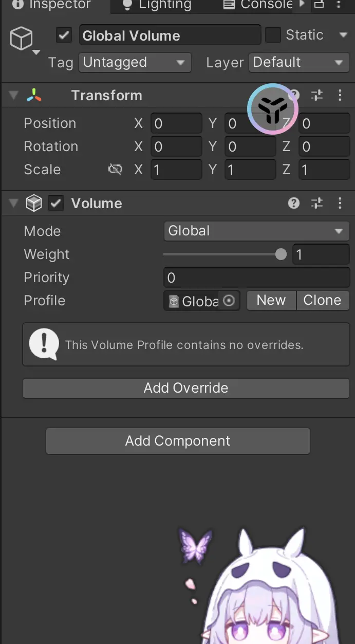
Task: Open Transform component preset settings icon
Action: (317, 95)
